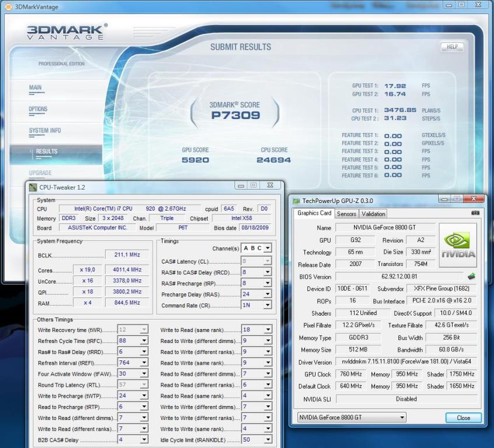
Task: Click the BCLK frequency field
Action: pos(127,254)
